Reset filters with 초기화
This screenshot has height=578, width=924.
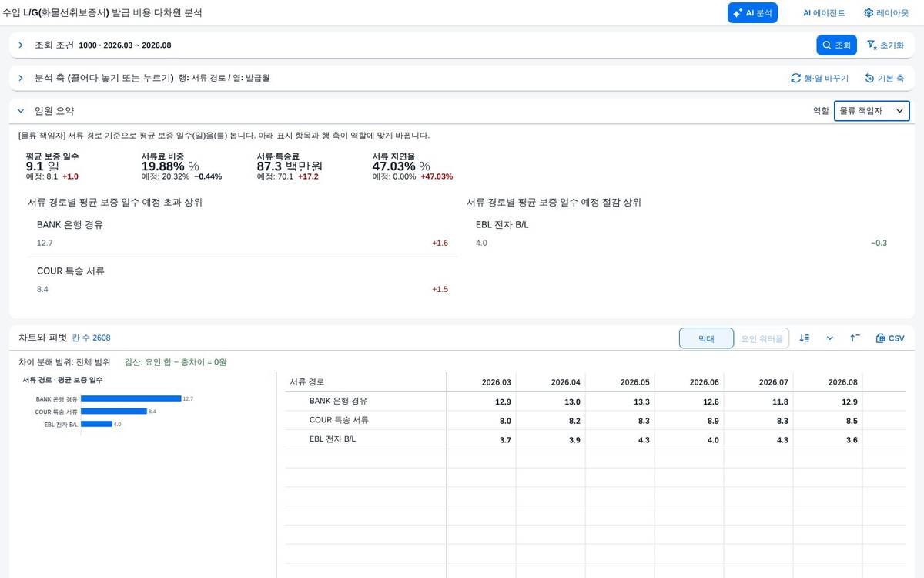coord(885,45)
